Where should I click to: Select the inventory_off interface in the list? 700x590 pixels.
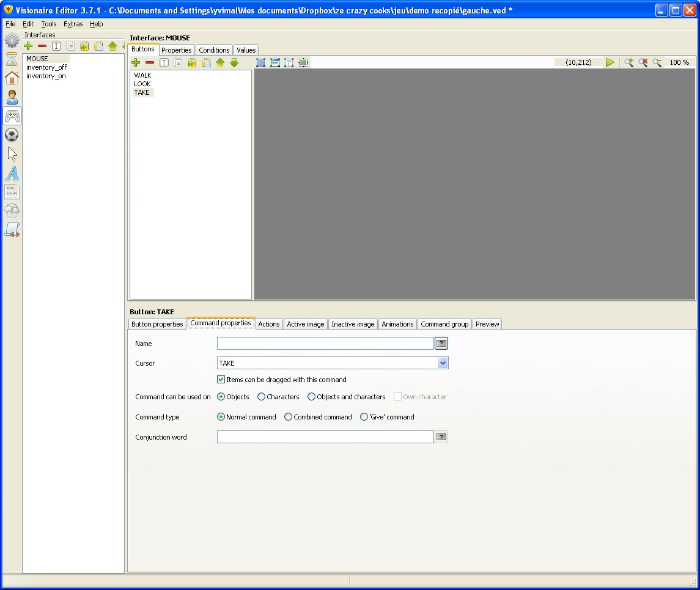pyautogui.click(x=46, y=67)
